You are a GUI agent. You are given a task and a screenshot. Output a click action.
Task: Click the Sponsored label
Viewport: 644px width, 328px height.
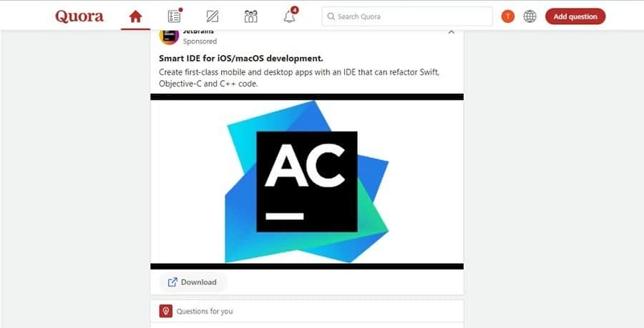click(x=200, y=41)
